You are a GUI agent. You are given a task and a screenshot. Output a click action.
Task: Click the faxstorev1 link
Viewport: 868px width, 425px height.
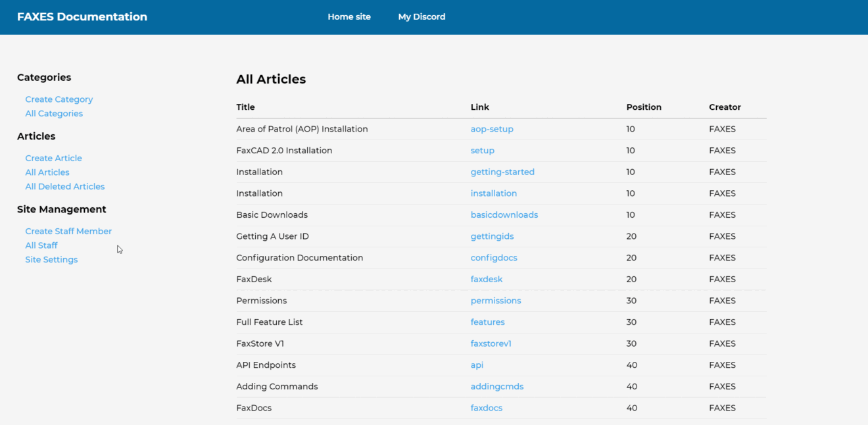click(491, 344)
